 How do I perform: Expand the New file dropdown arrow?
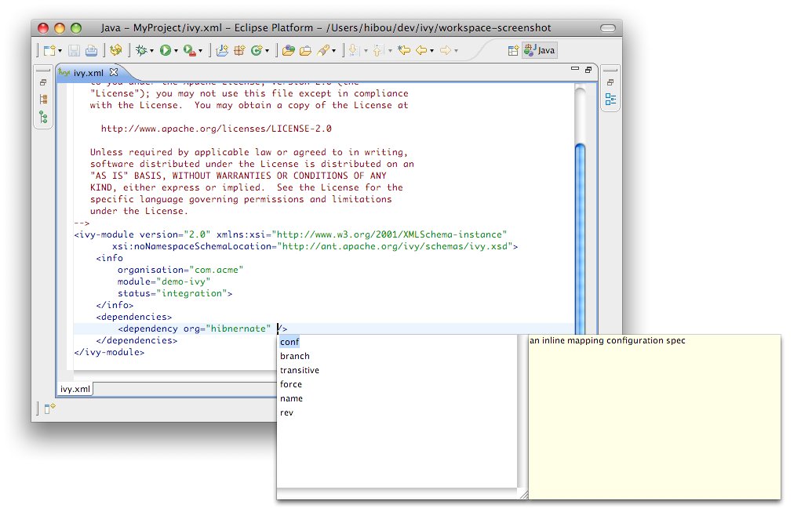click(60, 52)
